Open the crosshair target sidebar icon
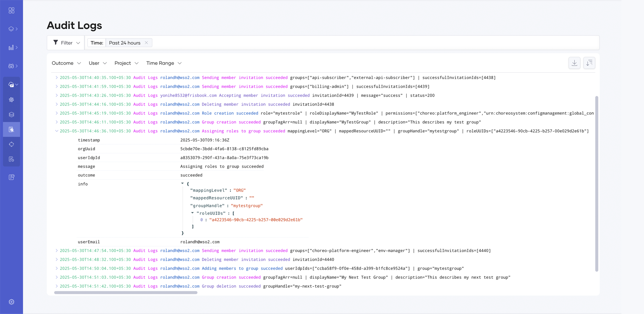 pyautogui.click(x=11, y=144)
